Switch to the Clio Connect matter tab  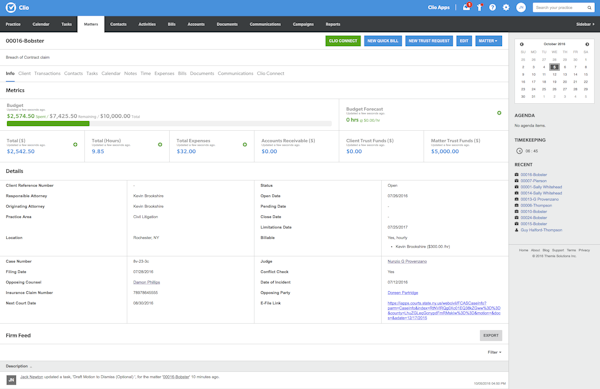(271, 73)
